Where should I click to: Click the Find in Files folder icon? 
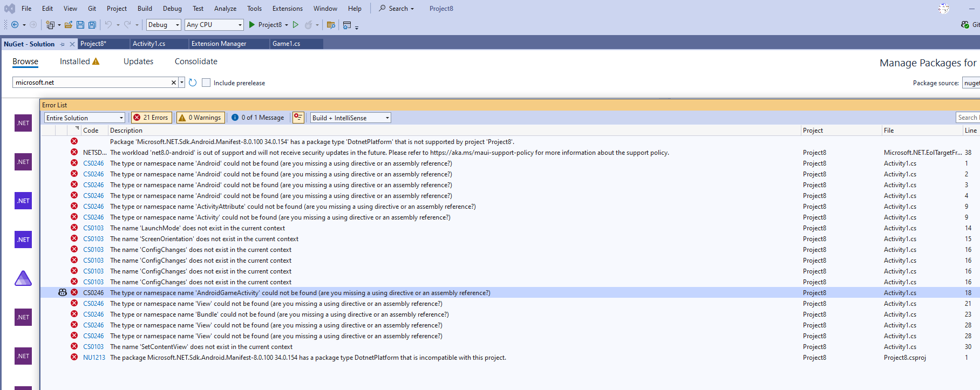click(331, 25)
